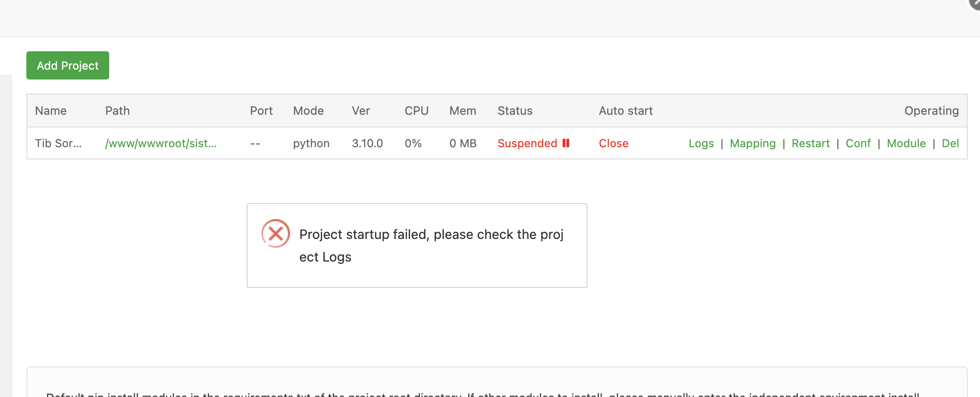Click the Operating column header
The image size is (980, 397).
931,111
